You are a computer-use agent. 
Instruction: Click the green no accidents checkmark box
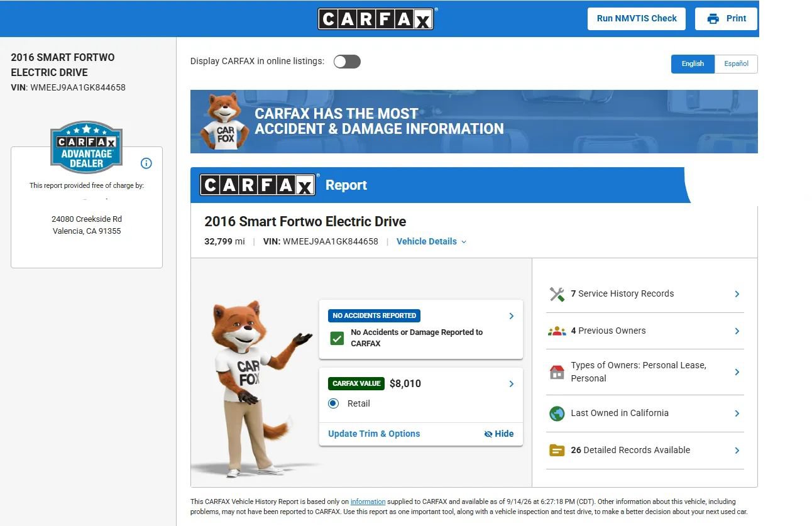click(x=337, y=338)
